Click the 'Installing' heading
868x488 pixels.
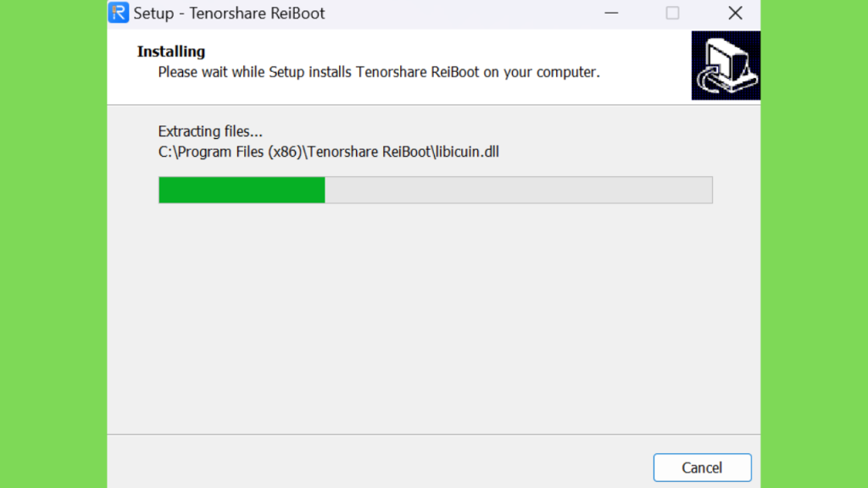171,52
